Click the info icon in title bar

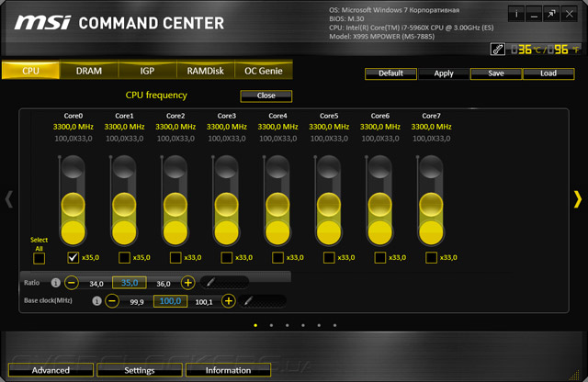click(516, 15)
